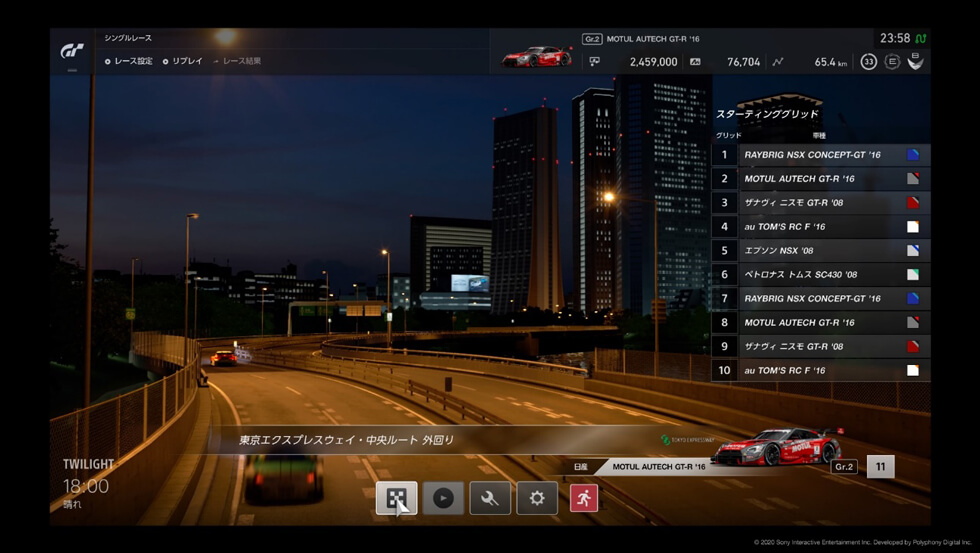This screenshot has height=553, width=980.
Task: Click the red swatch on grid row 9
Action: pyautogui.click(x=913, y=346)
